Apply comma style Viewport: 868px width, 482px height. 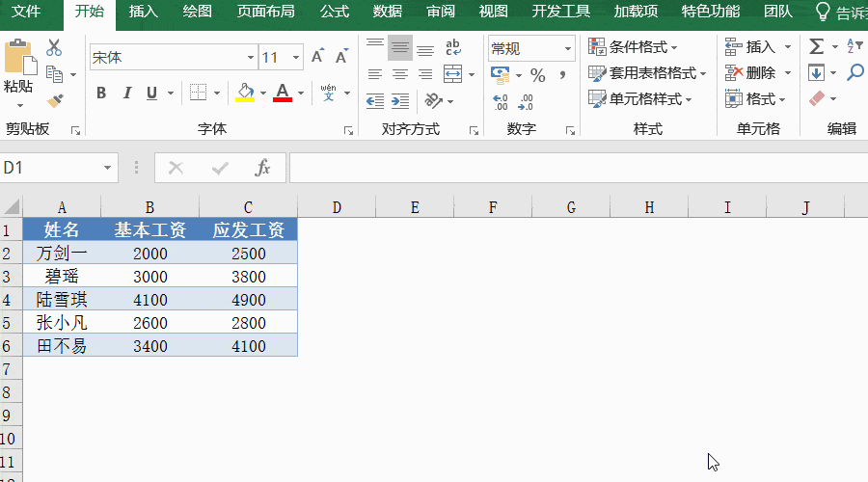click(x=562, y=74)
